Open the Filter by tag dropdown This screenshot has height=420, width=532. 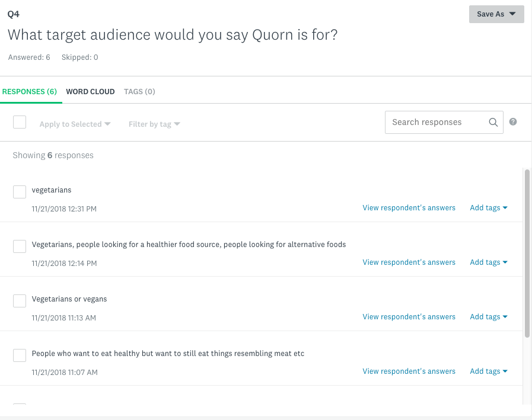click(x=154, y=124)
